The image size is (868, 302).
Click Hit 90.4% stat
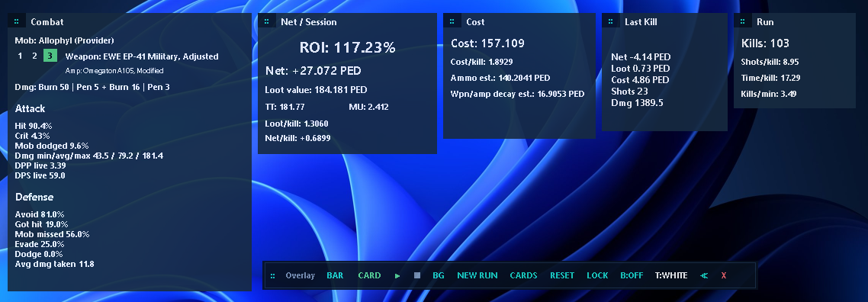(x=34, y=126)
